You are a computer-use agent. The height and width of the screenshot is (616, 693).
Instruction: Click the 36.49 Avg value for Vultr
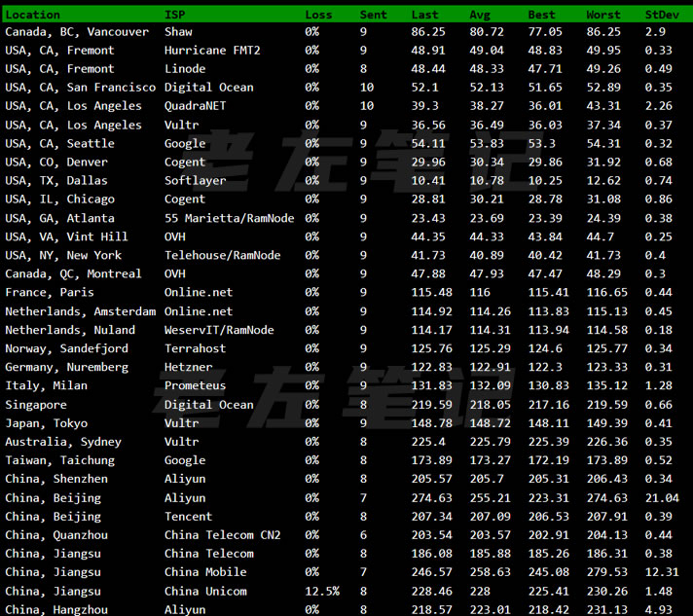pos(486,126)
